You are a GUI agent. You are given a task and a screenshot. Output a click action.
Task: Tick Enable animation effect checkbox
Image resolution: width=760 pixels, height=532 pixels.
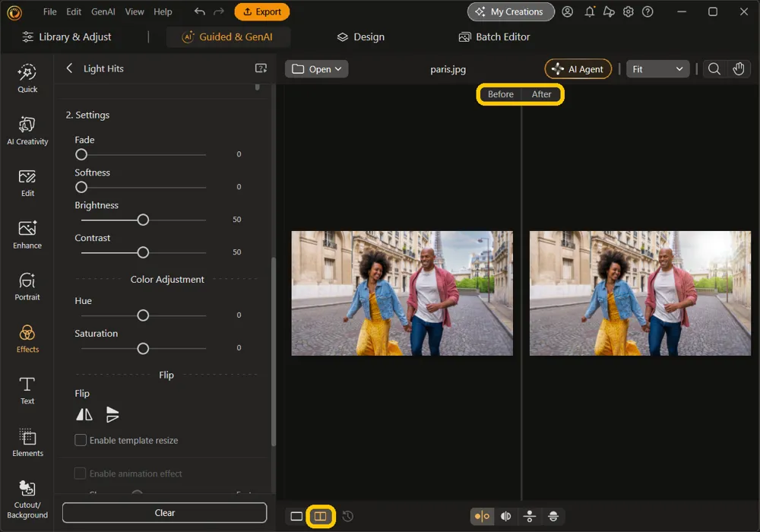click(80, 473)
